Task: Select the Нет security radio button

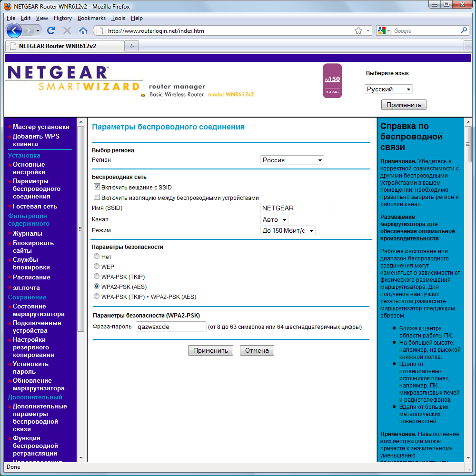Action: pyautogui.click(x=97, y=256)
